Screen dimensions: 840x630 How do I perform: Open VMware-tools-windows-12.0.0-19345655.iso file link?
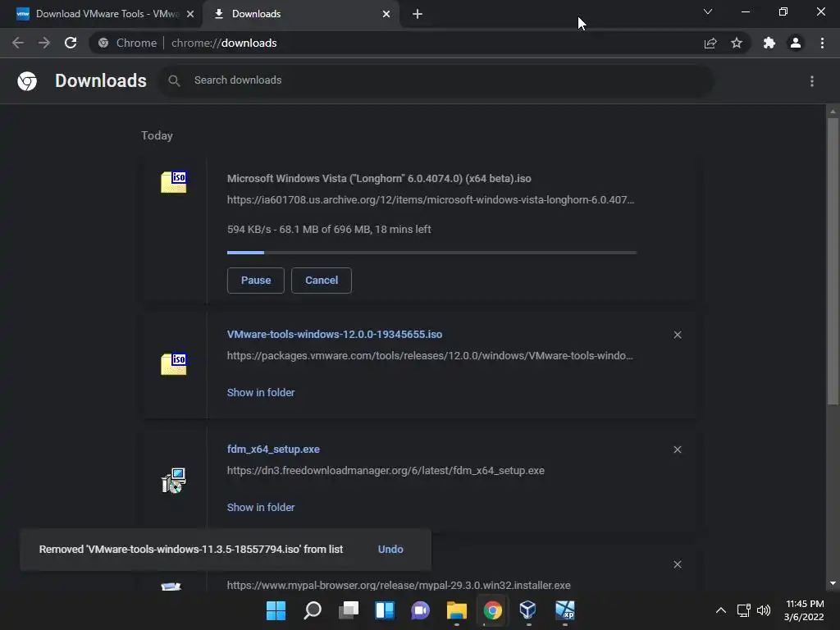click(335, 335)
